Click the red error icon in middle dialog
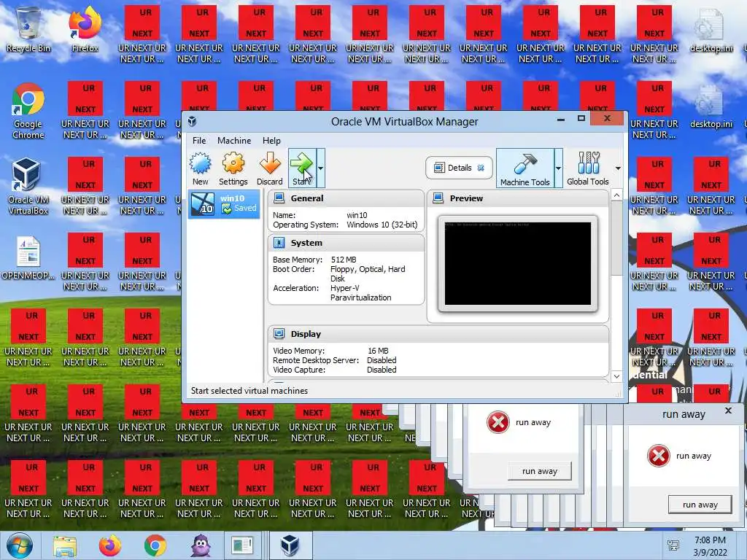The image size is (747, 560). (x=498, y=422)
